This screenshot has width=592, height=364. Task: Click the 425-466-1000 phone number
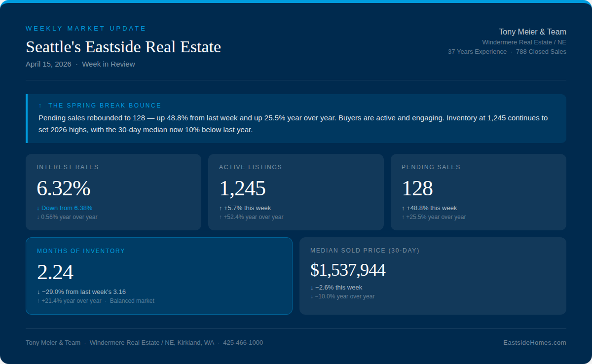[243, 343]
